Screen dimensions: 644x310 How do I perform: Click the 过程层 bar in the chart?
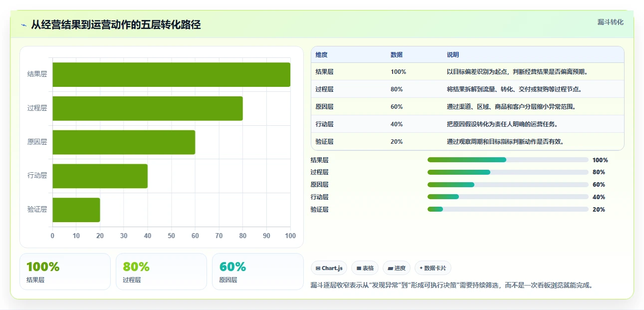click(148, 108)
